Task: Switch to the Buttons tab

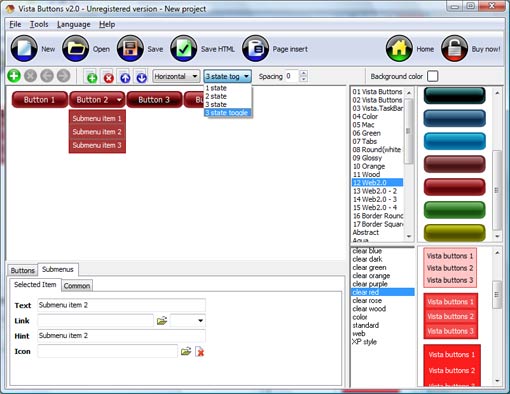Action: (22, 270)
